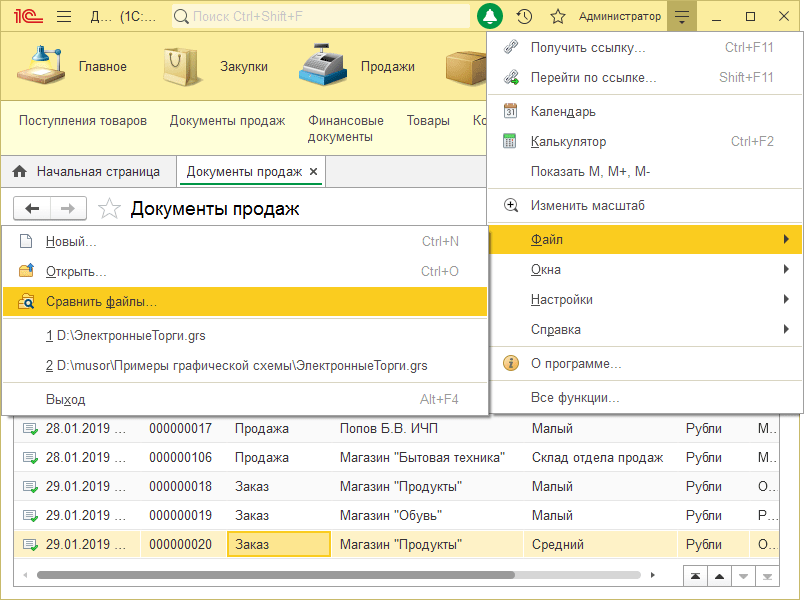The height and width of the screenshot is (600, 804).
Task: Open Финансовые документы link
Action: 346,128
